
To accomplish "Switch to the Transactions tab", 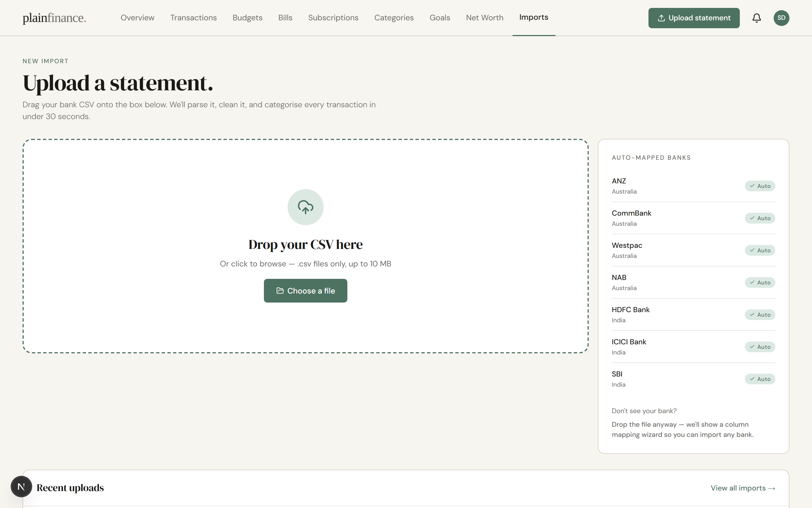I will (x=194, y=18).
